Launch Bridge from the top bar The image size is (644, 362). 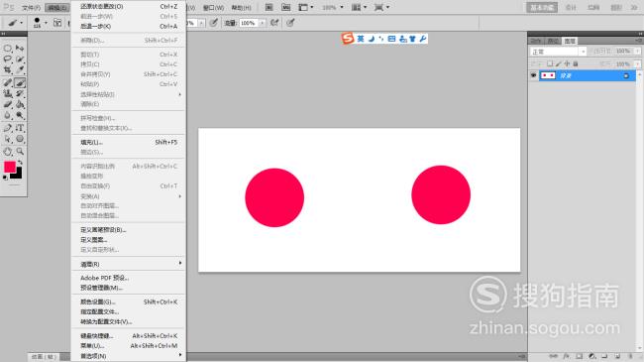tap(269, 7)
